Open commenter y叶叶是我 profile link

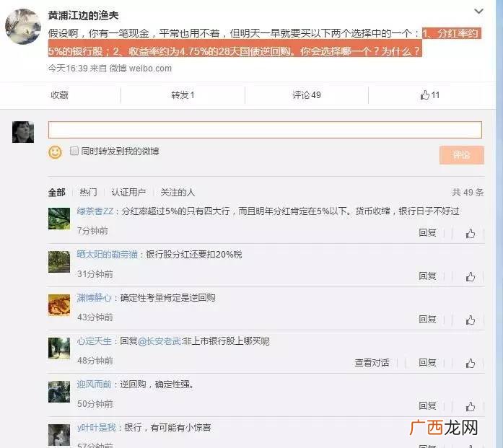click(96, 428)
